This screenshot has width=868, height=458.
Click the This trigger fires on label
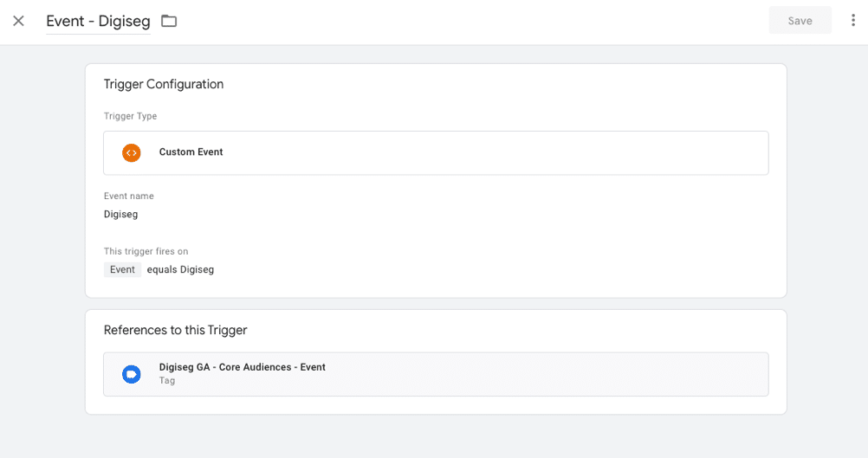[x=146, y=251]
